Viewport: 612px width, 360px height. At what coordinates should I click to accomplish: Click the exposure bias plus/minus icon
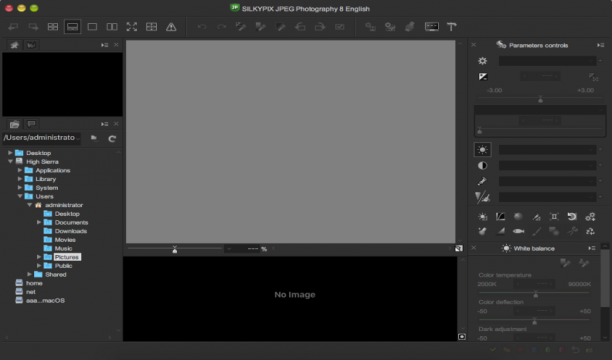483,77
